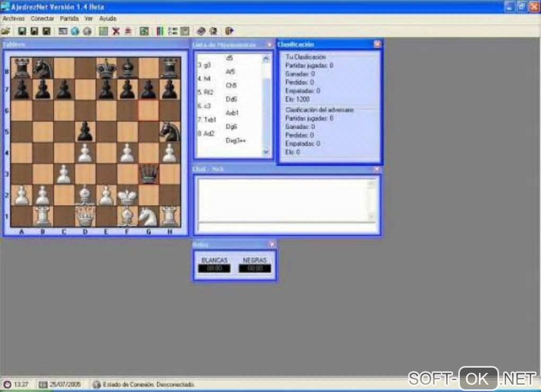Close the Reloj panel
The width and height of the screenshot is (541, 392).
coord(272,245)
